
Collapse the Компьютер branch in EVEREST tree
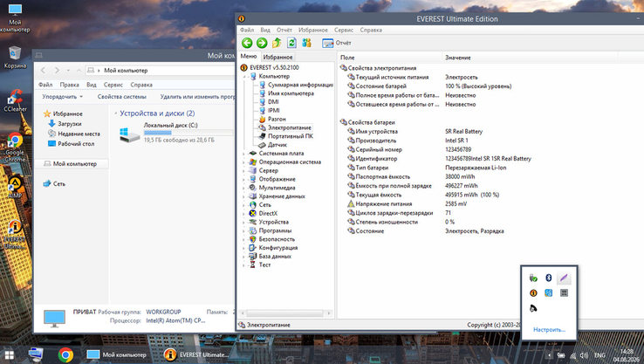[x=244, y=77]
